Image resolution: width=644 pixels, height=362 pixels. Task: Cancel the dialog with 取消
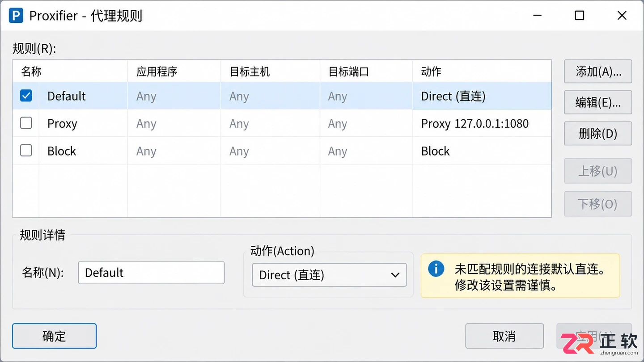click(504, 336)
